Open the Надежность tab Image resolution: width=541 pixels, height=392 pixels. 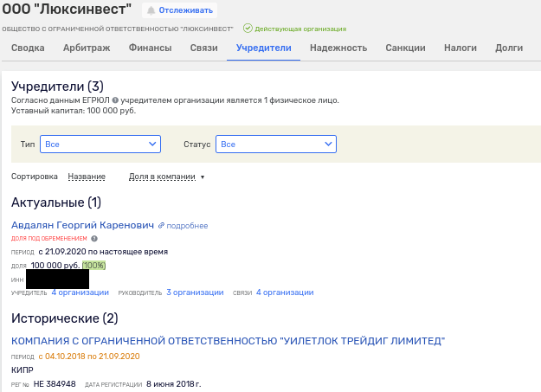point(338,48)
